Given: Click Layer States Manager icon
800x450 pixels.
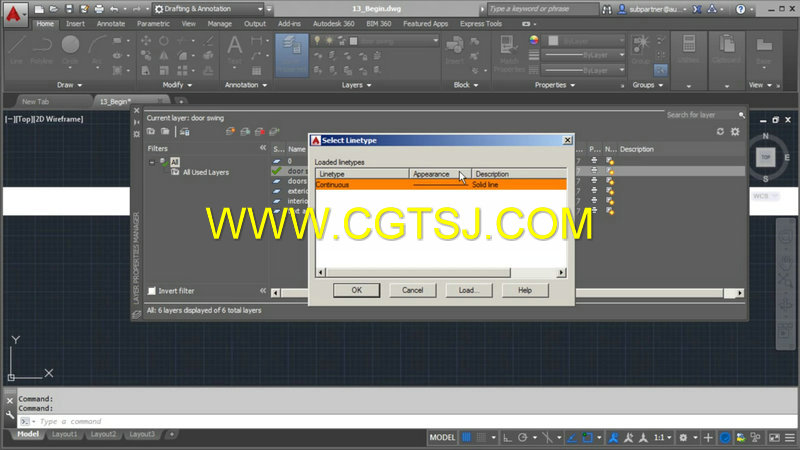Looking at the screenshot, I should [185, 132].
